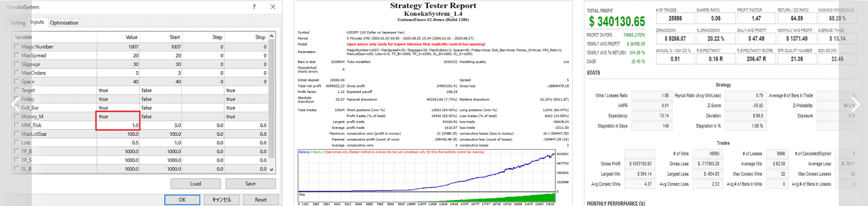Image resolution: width=868 pixels, height=206 pixels.
Task: Switch to the Testing tab
Action: 18,23
